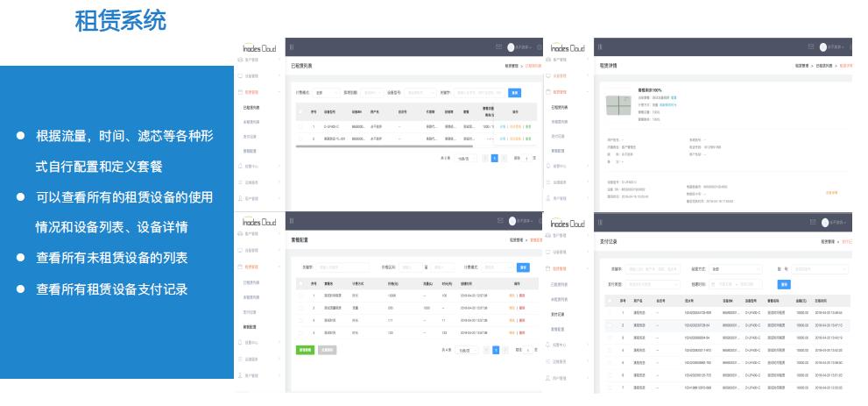
Task: Toggle hamburger icon in 支付记录 window header
Action: (x=600, y=222)
